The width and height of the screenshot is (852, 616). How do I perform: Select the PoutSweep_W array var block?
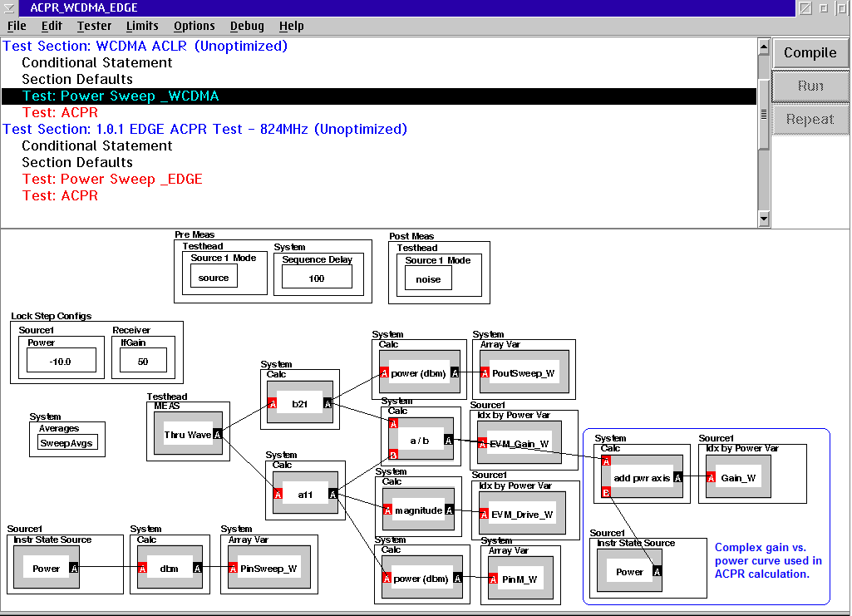point(524,372)
